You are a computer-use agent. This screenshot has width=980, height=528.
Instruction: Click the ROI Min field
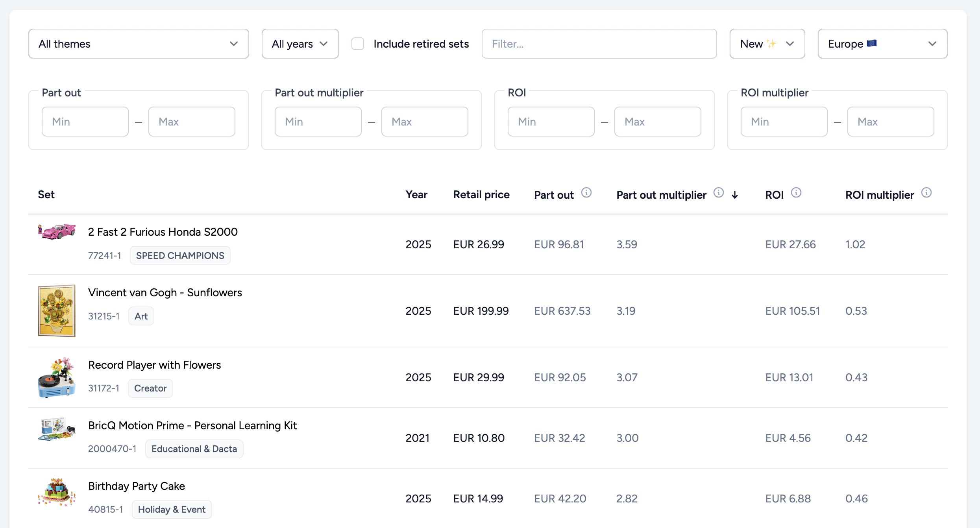tap(551, 122)
